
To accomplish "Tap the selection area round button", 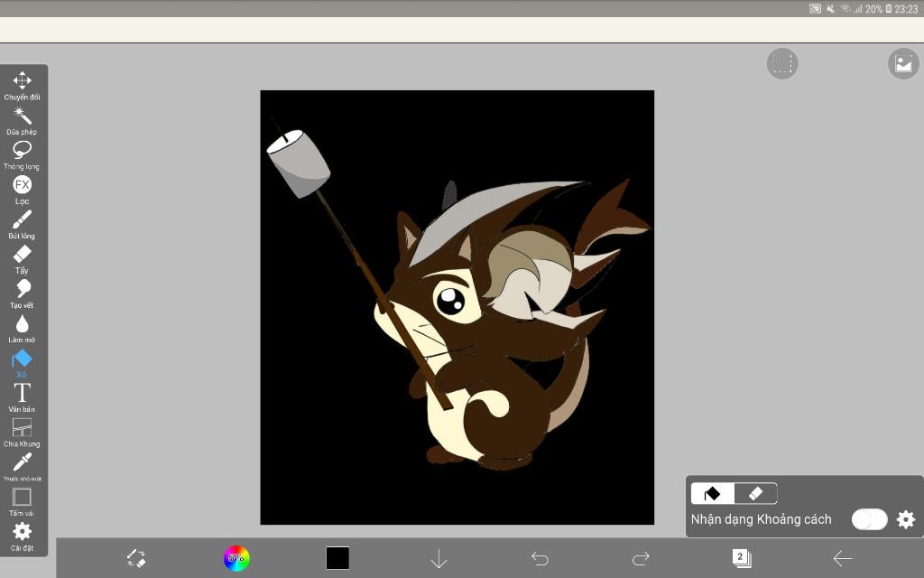I will [782, 63].
